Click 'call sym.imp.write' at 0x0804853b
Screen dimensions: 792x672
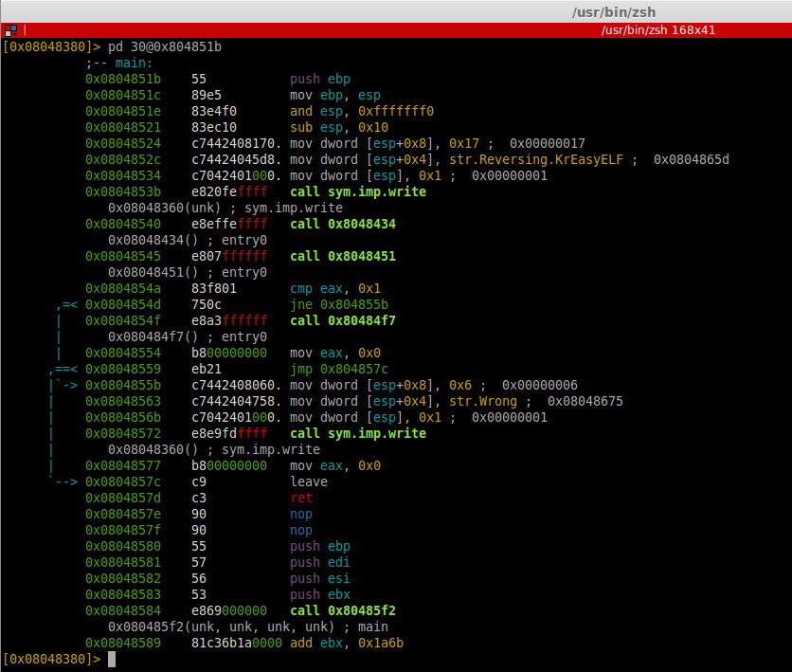(x=357, y=192)
